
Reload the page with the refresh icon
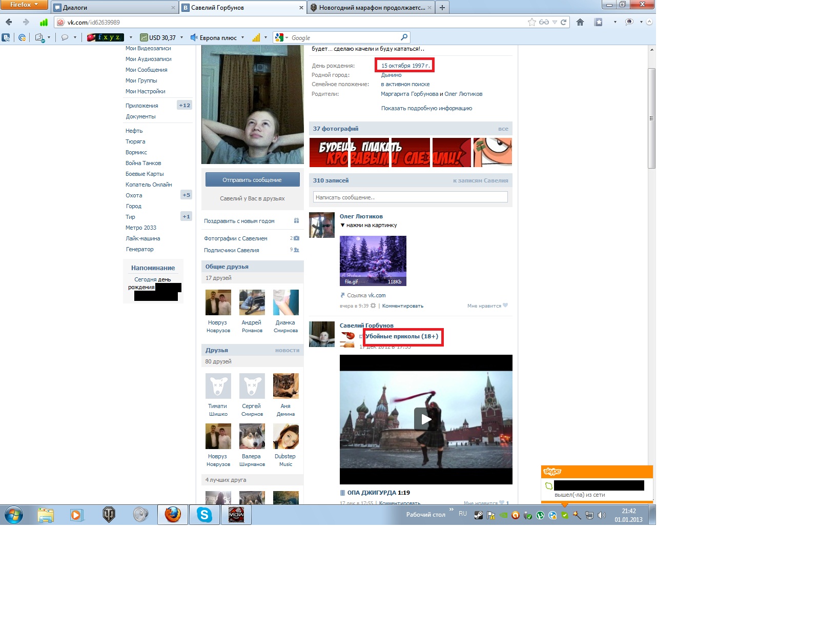[563, 22]
